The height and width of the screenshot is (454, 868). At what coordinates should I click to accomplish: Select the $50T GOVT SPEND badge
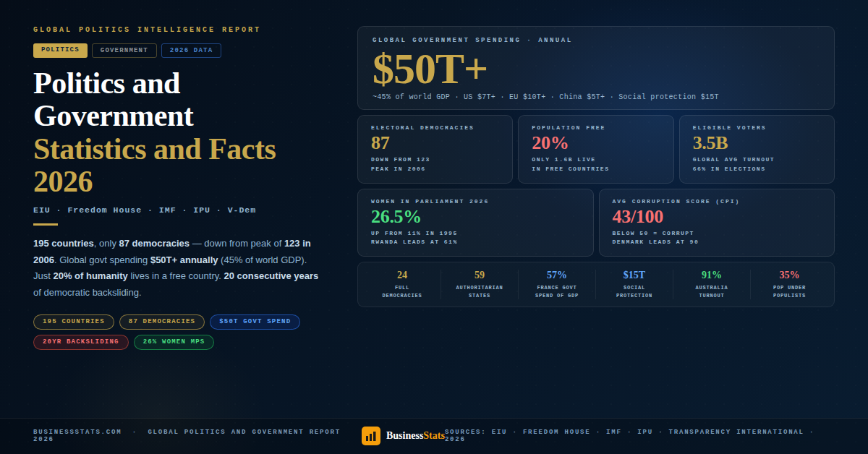[255, 322]
